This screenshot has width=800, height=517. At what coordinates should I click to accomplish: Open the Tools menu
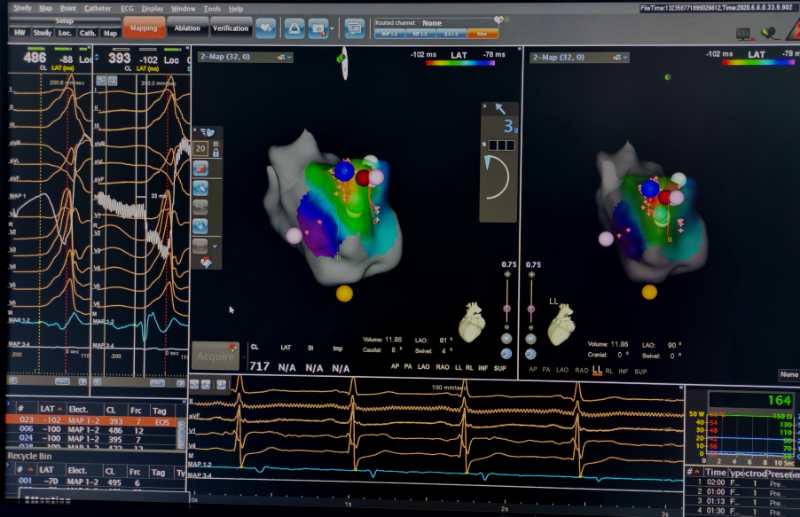pos(212,9)
